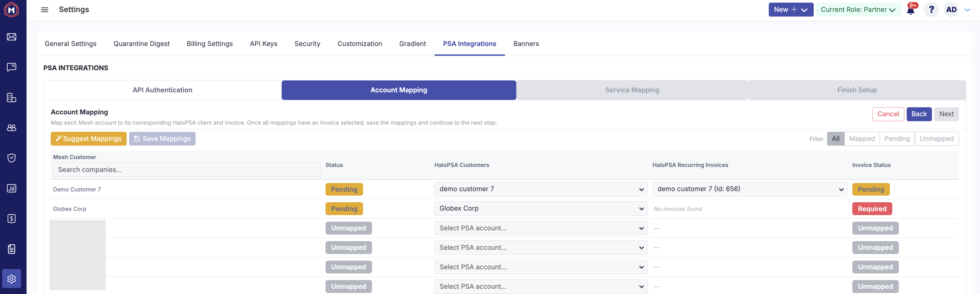Open the users group sidebar icon
980x294 pixels.
pos(11,128)
